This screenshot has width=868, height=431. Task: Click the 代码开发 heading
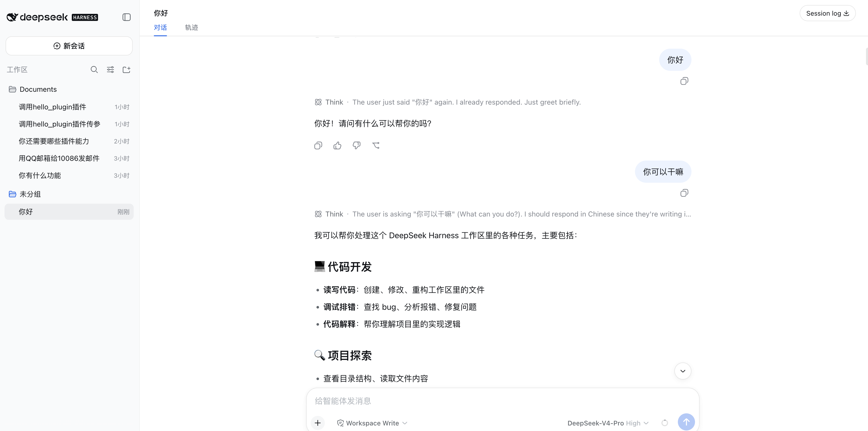pos(343,267)
